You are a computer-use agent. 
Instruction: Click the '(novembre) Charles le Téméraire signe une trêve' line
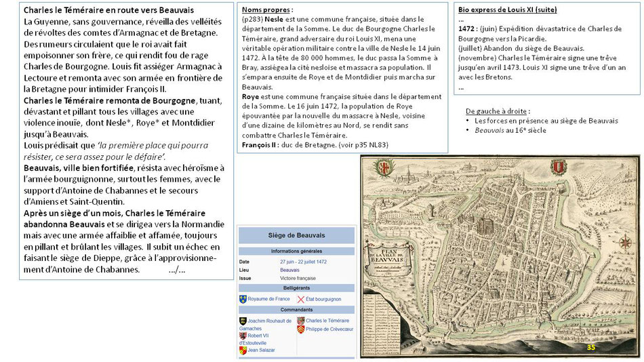(x=538, y=58)
